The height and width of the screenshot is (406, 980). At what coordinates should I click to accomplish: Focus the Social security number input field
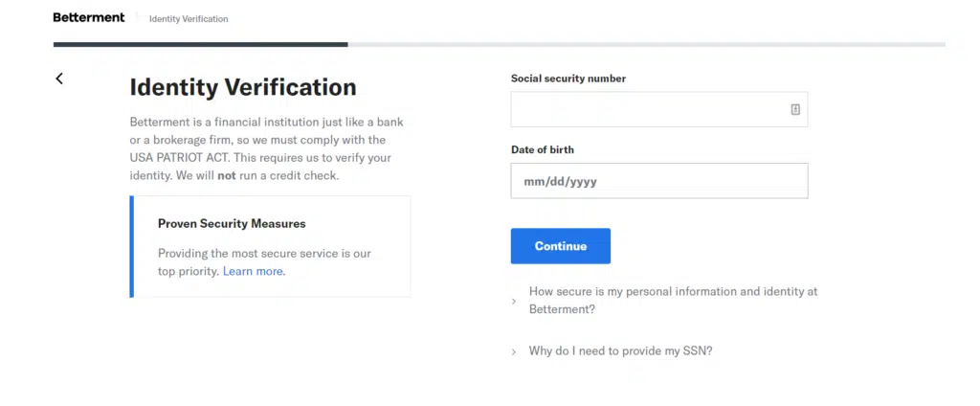[x=649, y=109]
